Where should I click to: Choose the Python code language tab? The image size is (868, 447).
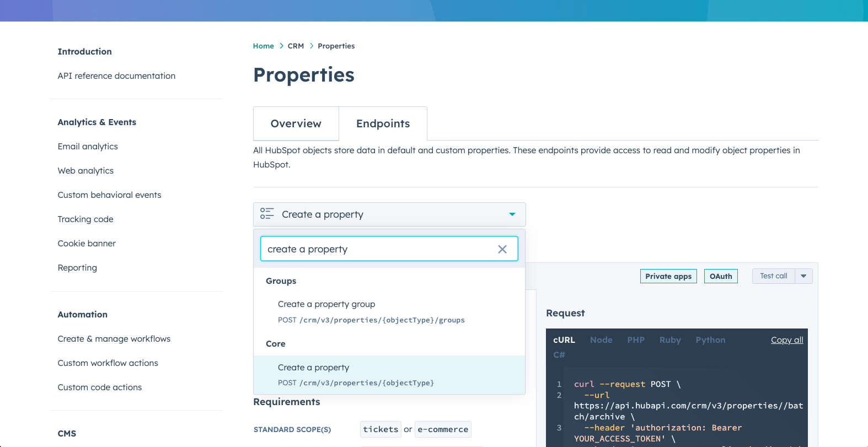click(710, 340)
